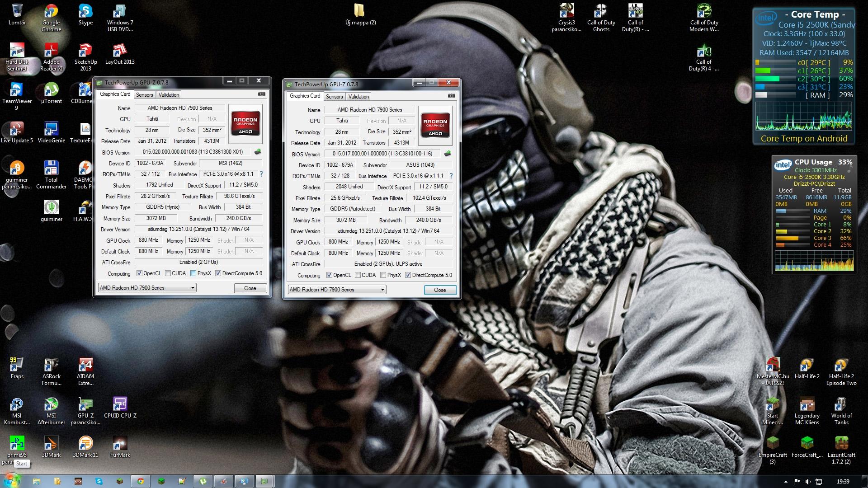Click the Subvendor ASUS (1043) field
Screen dimensions: 868x488
(x=420, y=165)
